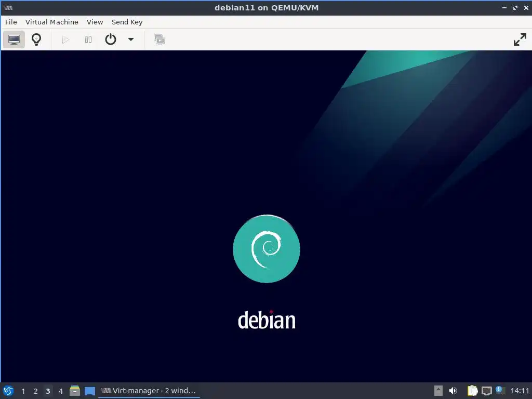Open the File menu
The image size is (532, 399).
[11, 22]
